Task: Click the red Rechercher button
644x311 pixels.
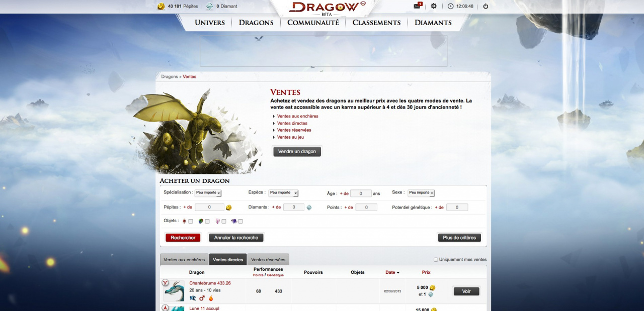Action: point(183,238)
